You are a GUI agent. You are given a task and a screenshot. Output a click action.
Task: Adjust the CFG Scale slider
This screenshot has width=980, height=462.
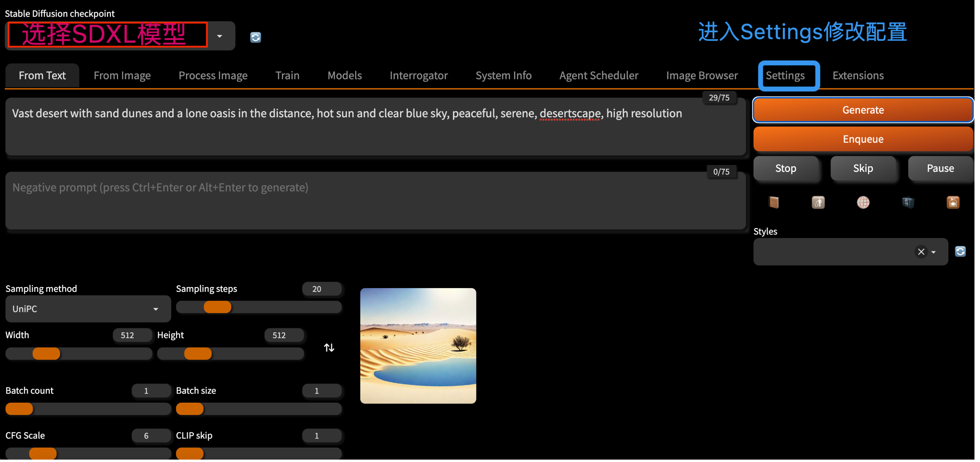click(88, 454)
